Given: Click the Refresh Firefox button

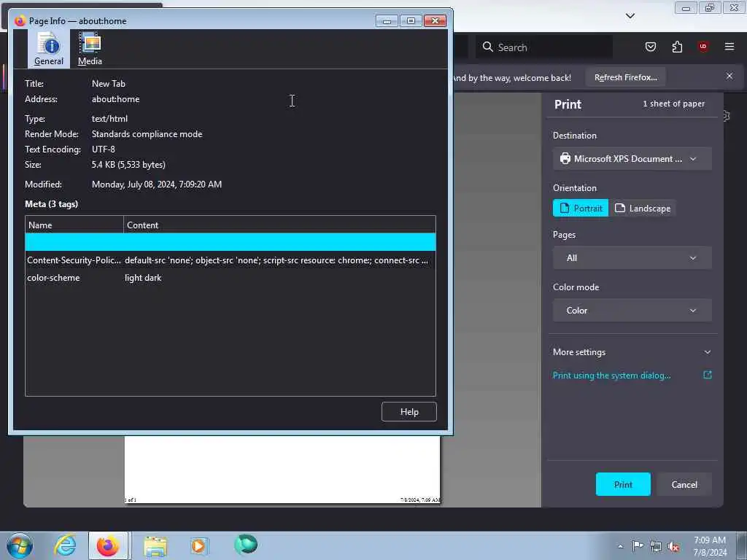Looking at the screenshot, I should click(x=625, y=77).
